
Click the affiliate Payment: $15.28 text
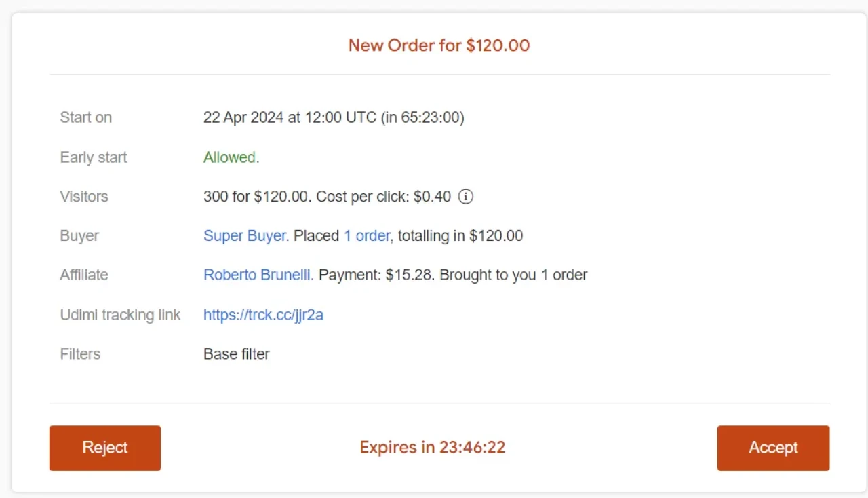pyautogui.click(x=377, y=275)
